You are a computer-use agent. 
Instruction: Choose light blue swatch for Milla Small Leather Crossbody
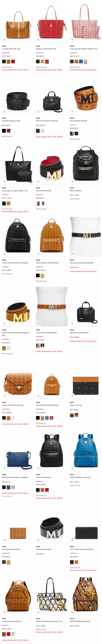click(x=42, y=131)
